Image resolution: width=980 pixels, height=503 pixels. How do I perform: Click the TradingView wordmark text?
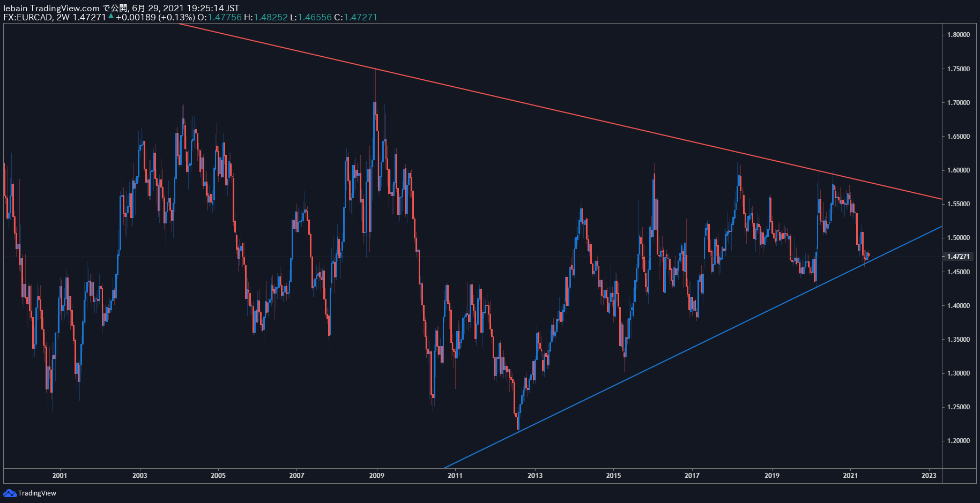[x=37, y=493]
